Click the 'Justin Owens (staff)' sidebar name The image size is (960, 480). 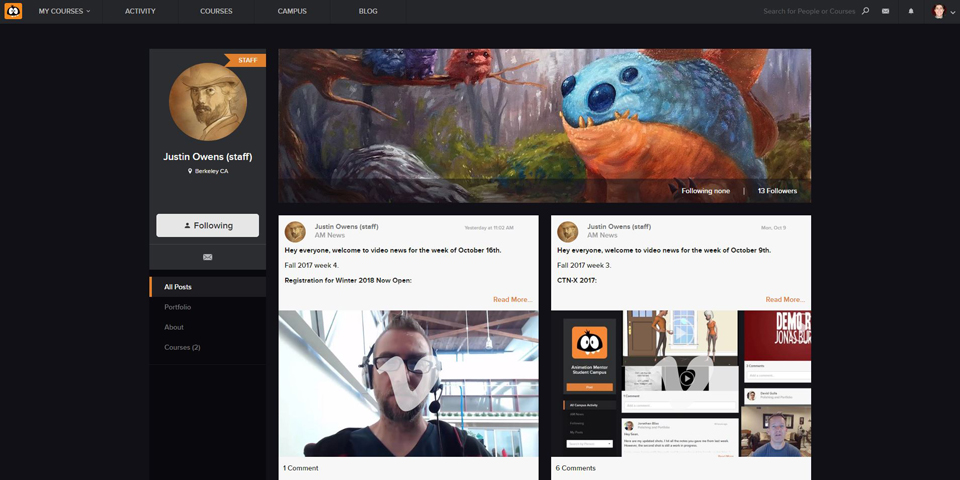[208, 157]
